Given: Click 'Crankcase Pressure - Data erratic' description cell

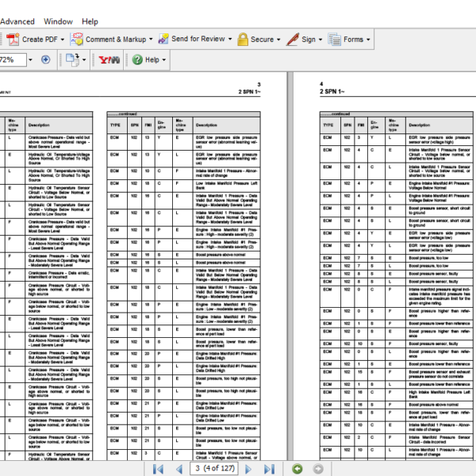Looking at the screenshot, I should click(x=59, y=275).
